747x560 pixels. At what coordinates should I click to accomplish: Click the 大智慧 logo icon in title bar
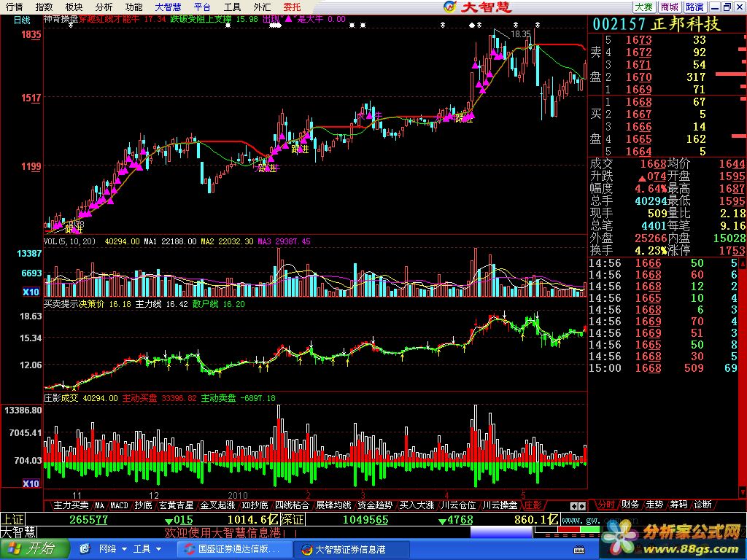pos(449,7)
